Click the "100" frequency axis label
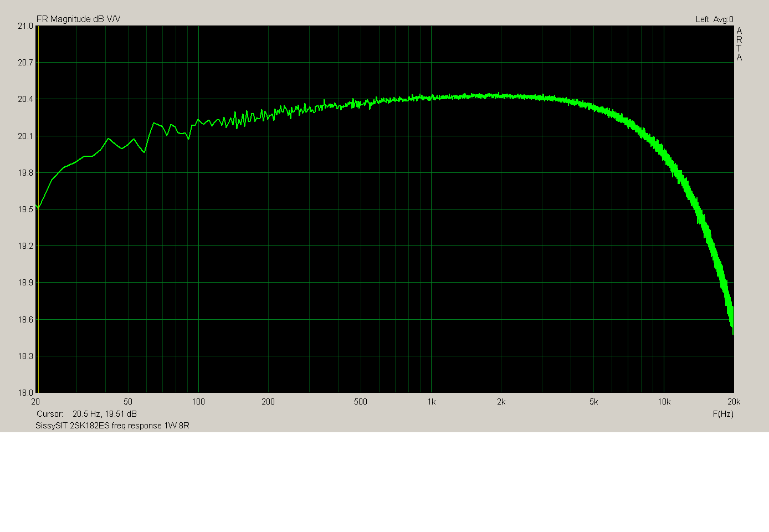The width and height of the screenshot is (769, 532). tap(198, 402)
